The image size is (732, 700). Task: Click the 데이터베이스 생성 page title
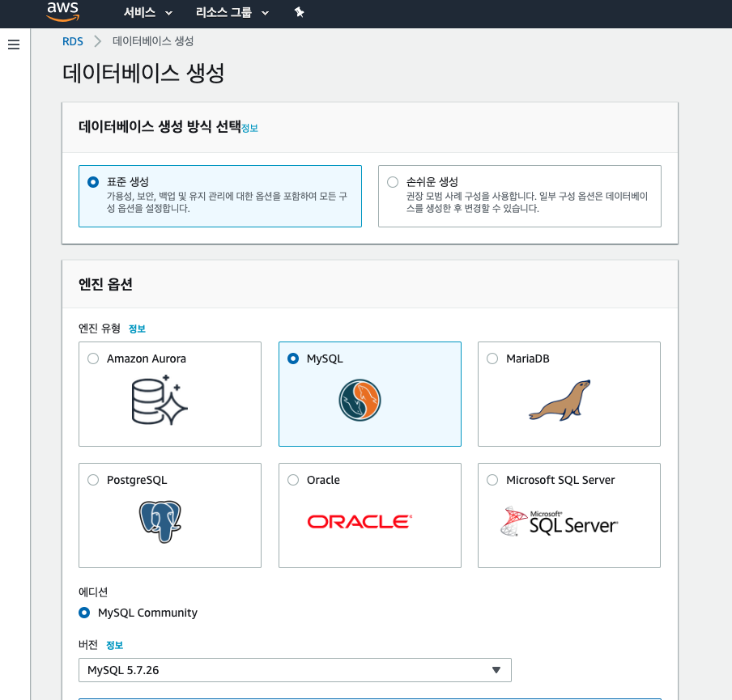[x=143, y=74]
